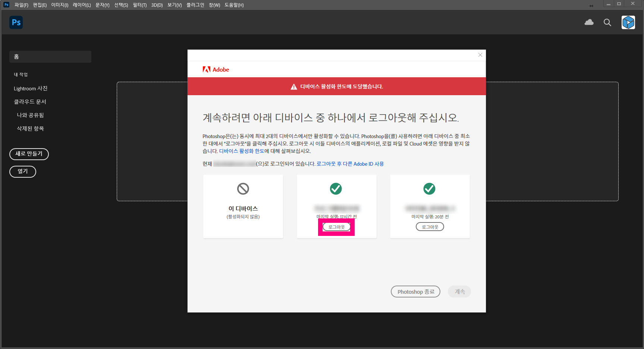This screenshot has height=349, width=644.
Task: Minimize the Photoshop window
Action: click(609, 4)
